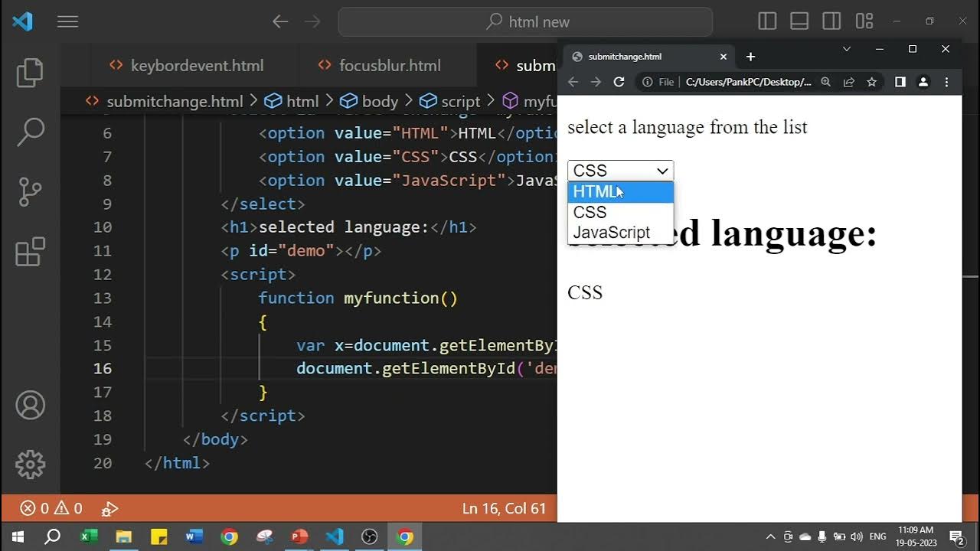
Task: Open Chrome tab search chevron
Action: tap(846, 49)
